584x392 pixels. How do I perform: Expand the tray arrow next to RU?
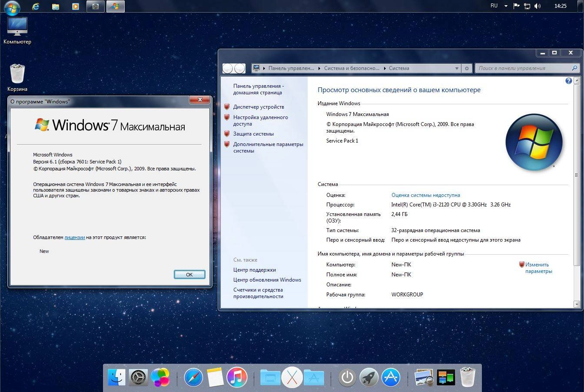[506, 6]
